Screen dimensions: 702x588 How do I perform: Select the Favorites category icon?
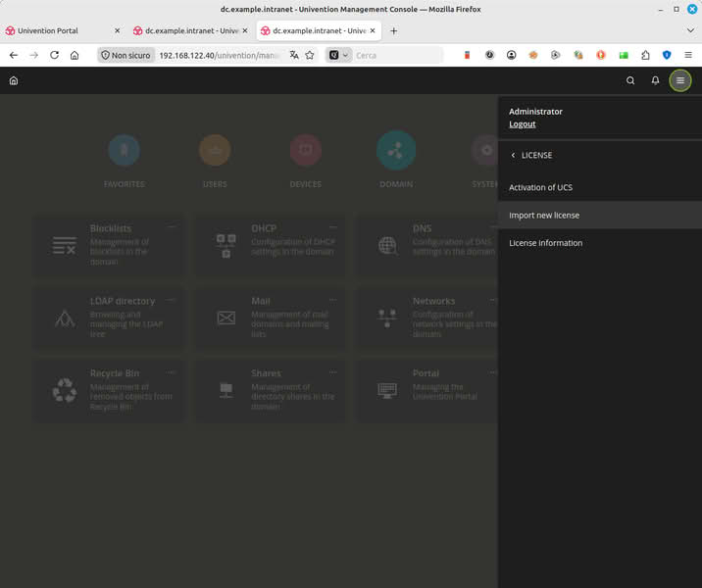coord(124,150)
